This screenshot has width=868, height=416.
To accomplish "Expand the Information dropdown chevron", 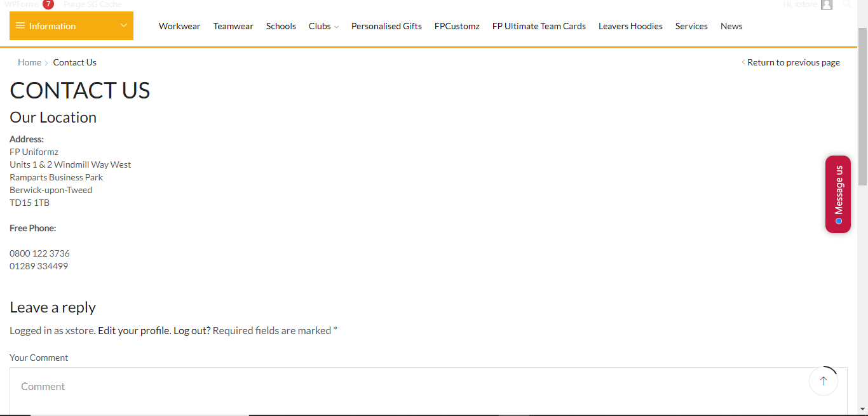I will coord(123,26).
